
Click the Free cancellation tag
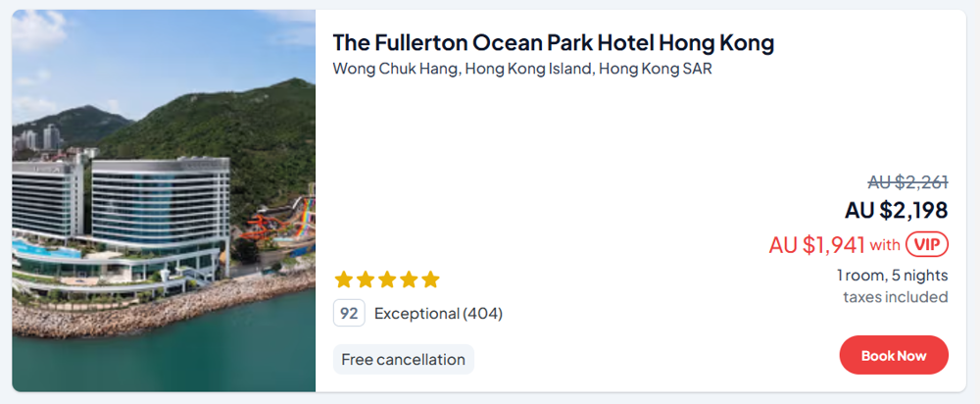(403, 359)
